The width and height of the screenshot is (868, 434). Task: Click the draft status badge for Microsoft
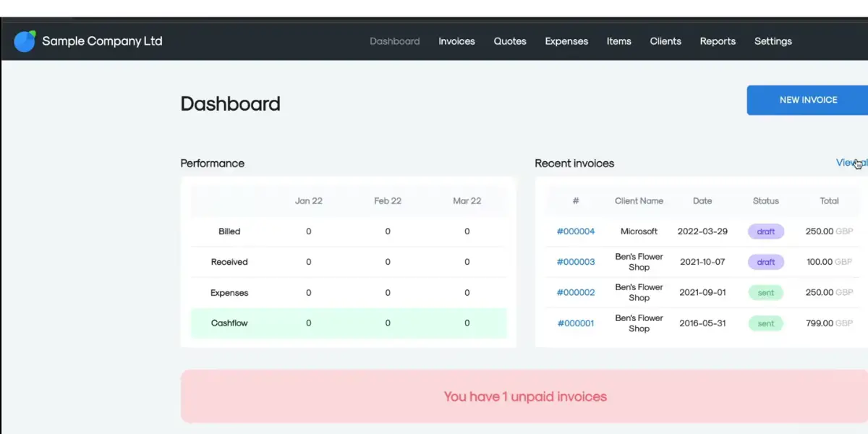pos(765,231)
